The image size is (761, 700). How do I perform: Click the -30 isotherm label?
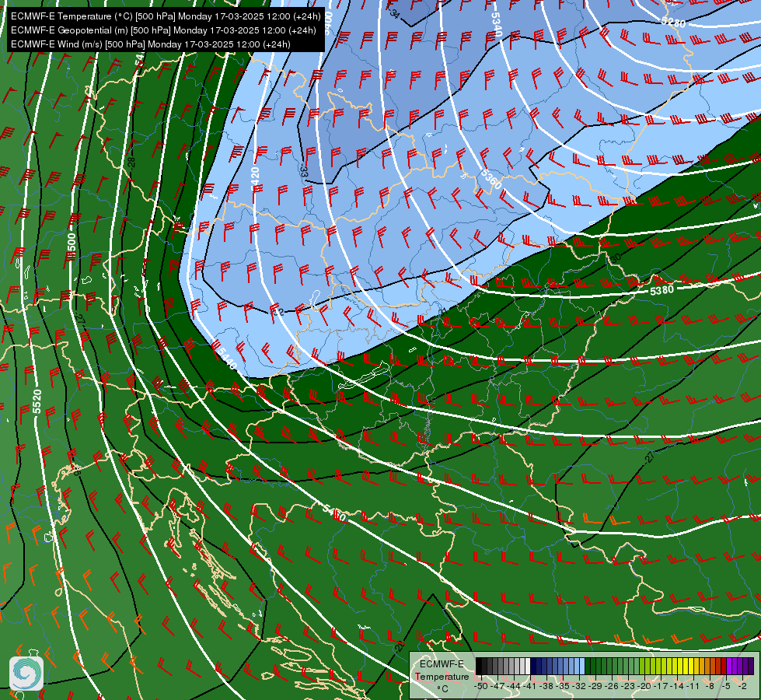616,258
